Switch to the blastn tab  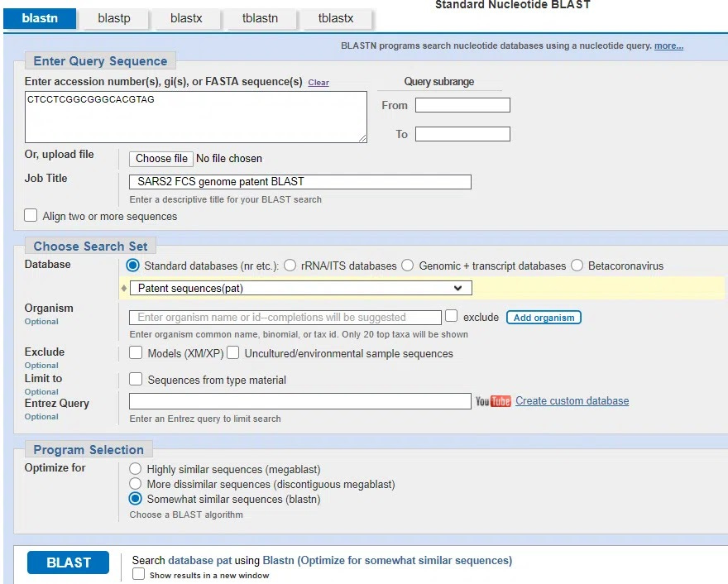tap(40, 18)
